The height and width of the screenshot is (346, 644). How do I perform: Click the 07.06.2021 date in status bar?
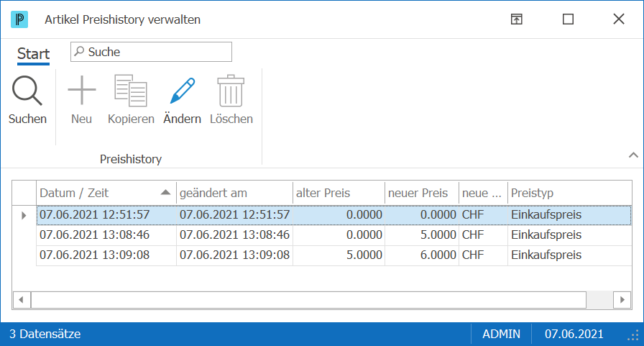pyautogui.click(x=574, y=334)
